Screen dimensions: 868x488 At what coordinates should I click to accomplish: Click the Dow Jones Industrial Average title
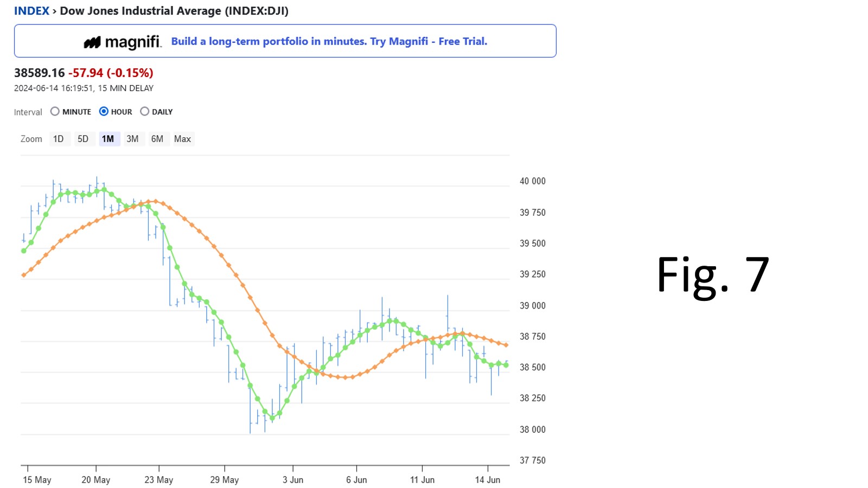(x=174, y=11)
